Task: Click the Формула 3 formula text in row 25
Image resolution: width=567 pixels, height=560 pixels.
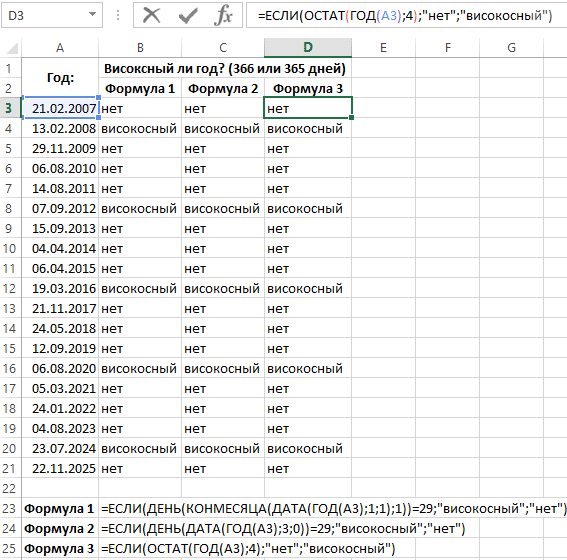Action: pos(248,548)
